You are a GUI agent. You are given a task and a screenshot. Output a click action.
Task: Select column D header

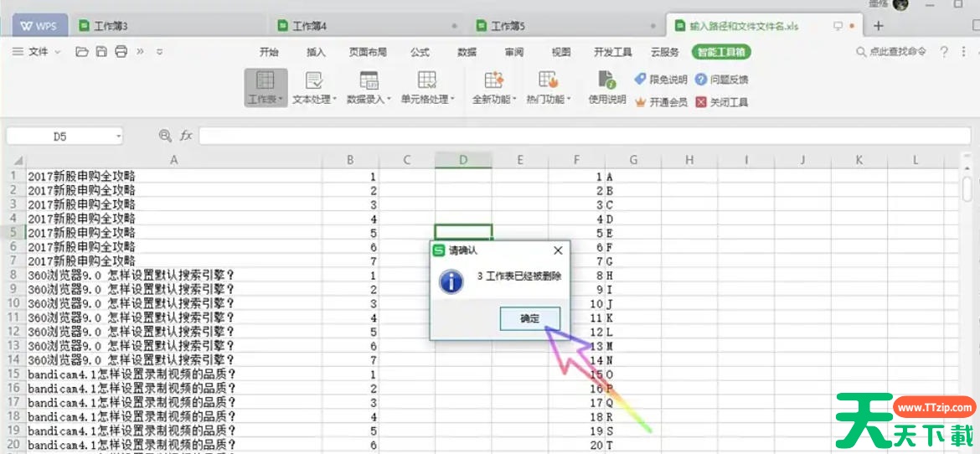click(463, 161)
